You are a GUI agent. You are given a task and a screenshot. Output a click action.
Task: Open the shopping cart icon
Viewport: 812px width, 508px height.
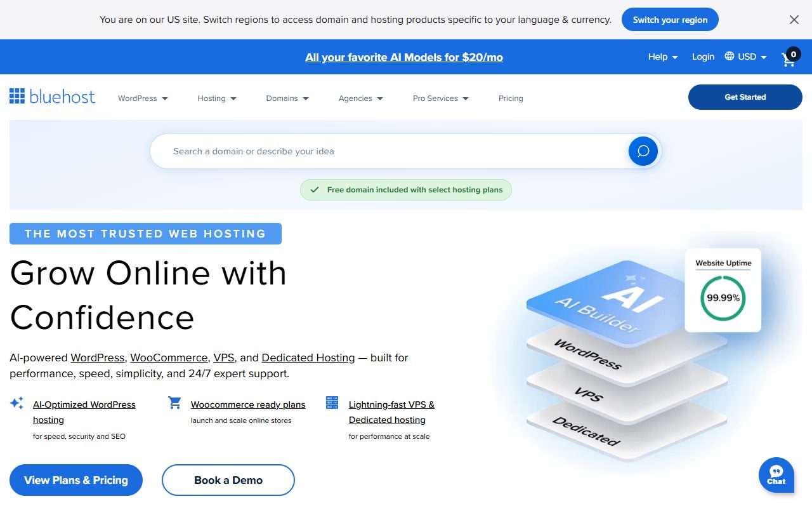click(790, 58)
